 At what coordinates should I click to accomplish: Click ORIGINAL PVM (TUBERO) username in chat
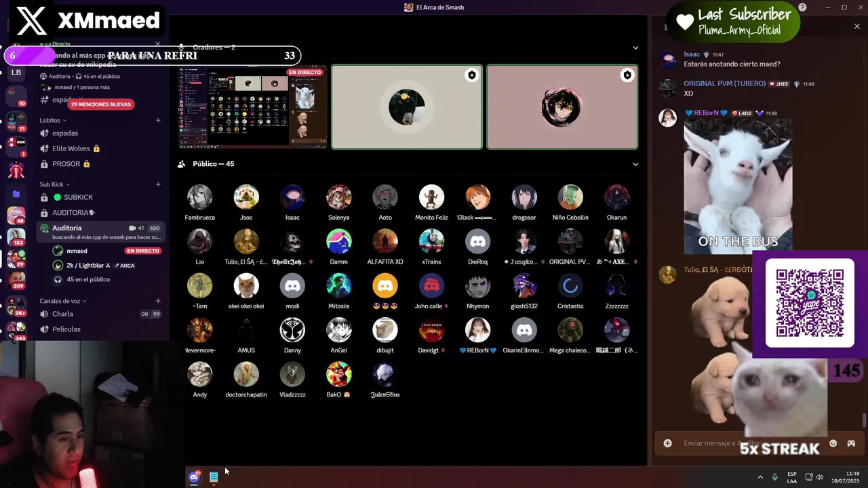[724, 84]
